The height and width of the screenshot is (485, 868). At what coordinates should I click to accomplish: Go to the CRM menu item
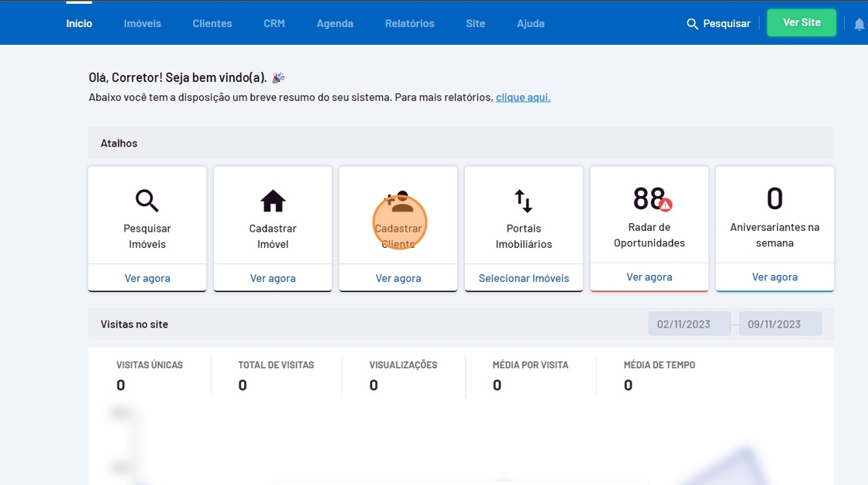pos(274,23)
